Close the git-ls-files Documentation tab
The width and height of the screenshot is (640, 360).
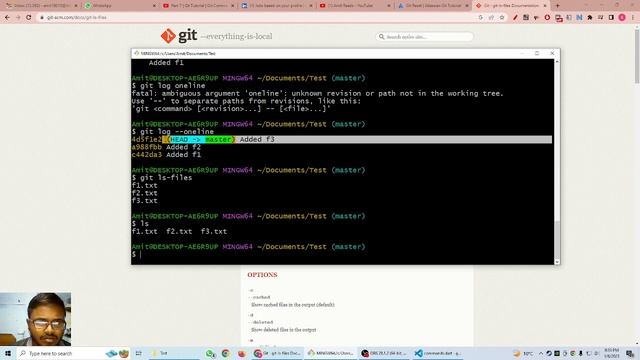[x=545, y=6]
